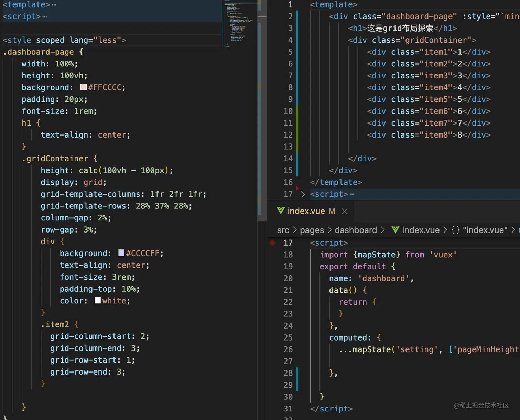Click line number 1 in the top-right editor gutter

[x=290, y=4]
